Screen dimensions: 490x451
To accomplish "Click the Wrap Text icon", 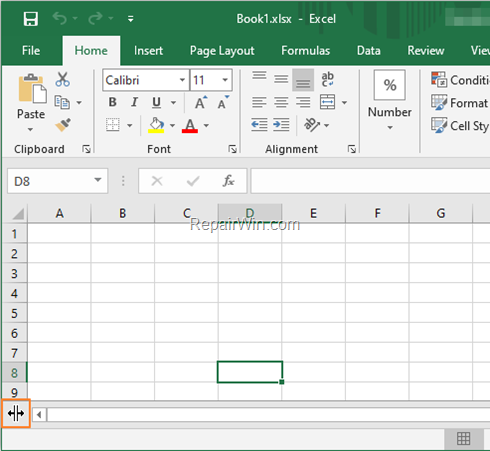I will coord(327,79).
